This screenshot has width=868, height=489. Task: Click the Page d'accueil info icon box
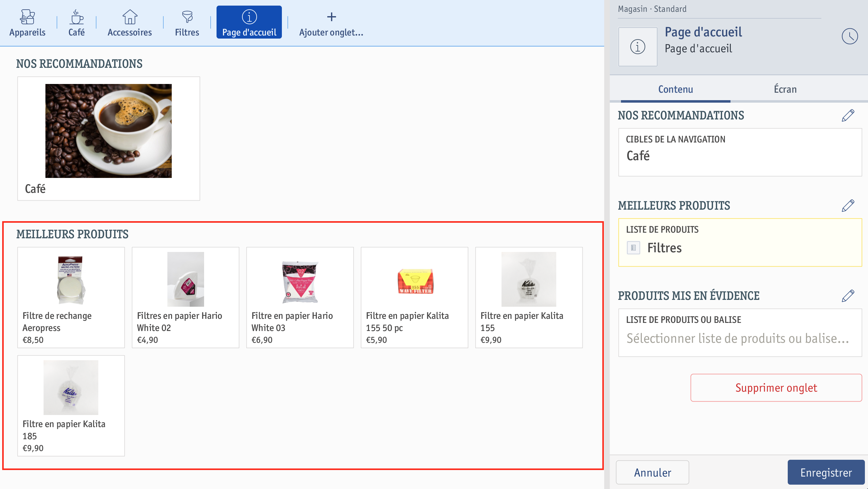(637, 47)
